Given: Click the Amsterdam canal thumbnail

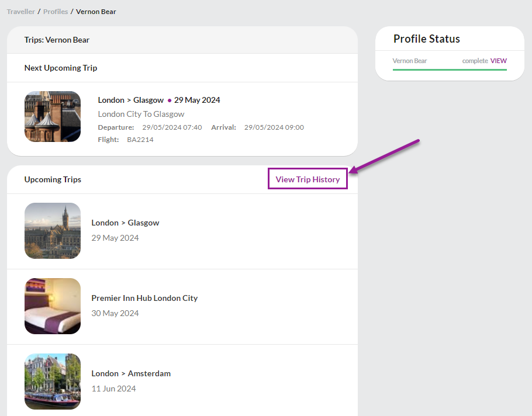Looking at the screenshot, I should tap(53, 382).
